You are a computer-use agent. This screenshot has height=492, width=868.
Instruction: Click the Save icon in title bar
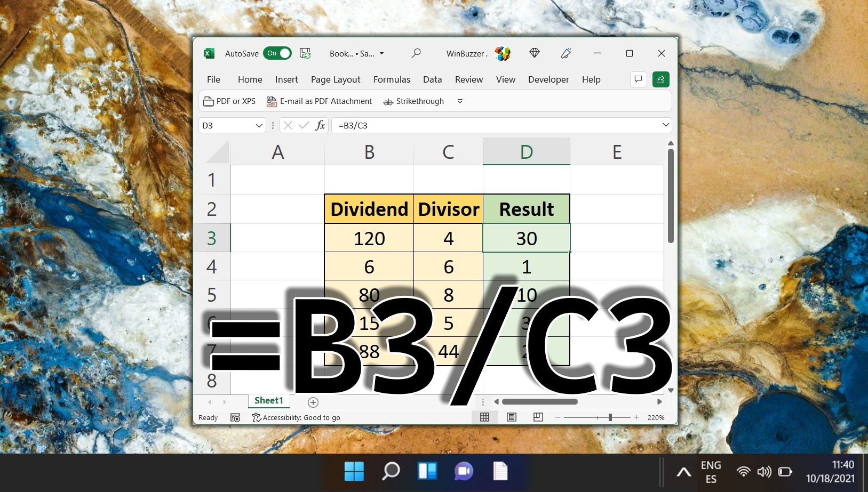(x=305, y=53)
